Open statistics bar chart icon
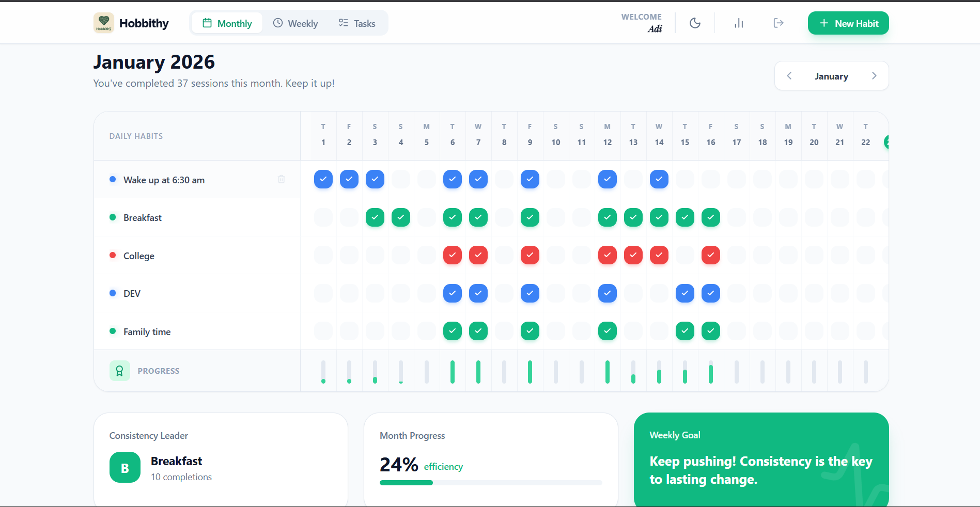980x507 pixels. [739, 23]
